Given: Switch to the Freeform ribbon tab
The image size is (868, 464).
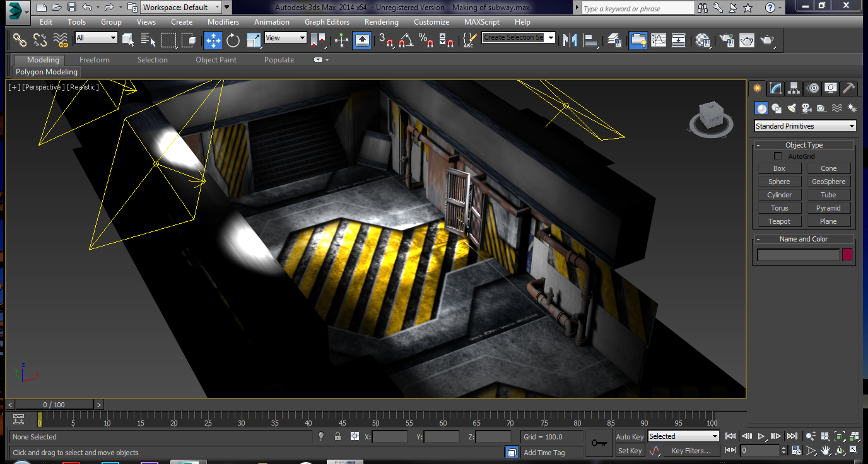Looking at the screenshot, I should tap(95, 60).
